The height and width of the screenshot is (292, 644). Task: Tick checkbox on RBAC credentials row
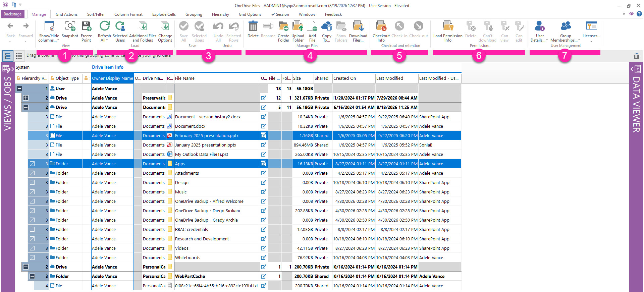(32, 230)
